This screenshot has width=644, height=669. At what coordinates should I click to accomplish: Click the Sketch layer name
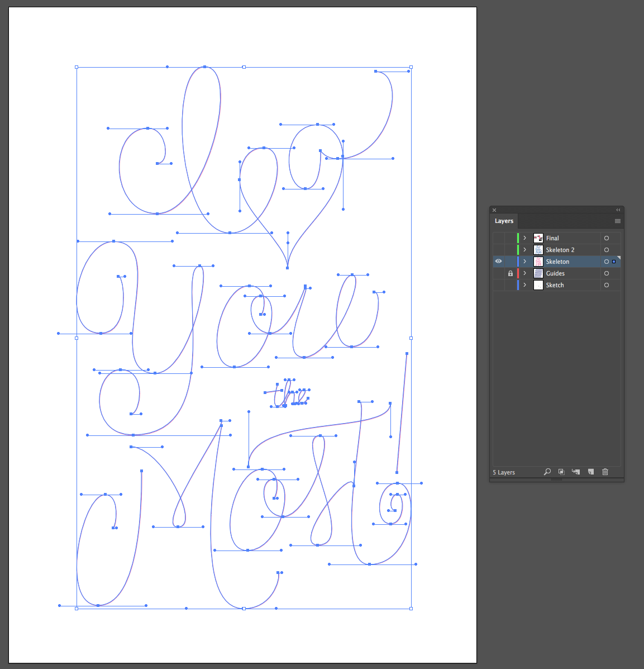click(x=555, y=286)
